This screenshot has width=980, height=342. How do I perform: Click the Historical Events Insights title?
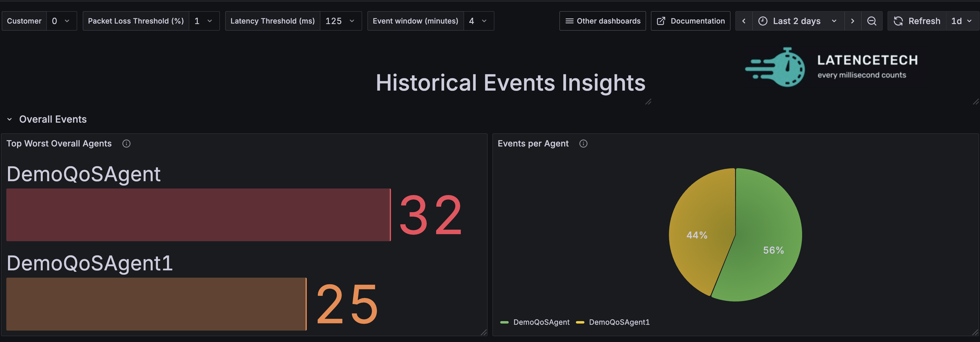coord(511,83)
